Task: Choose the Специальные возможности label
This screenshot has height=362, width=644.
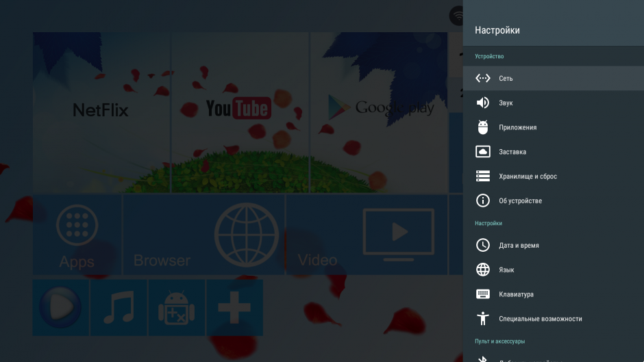Action: pos(540,319)
